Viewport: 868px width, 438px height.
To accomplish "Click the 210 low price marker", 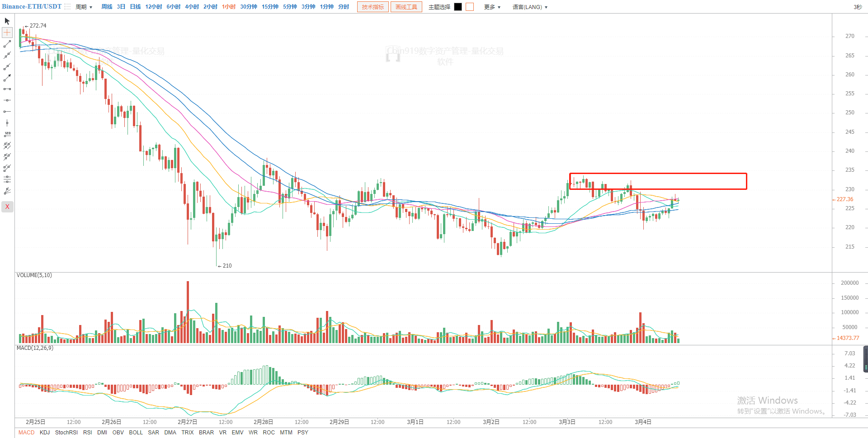I will (x=227, y=266).
